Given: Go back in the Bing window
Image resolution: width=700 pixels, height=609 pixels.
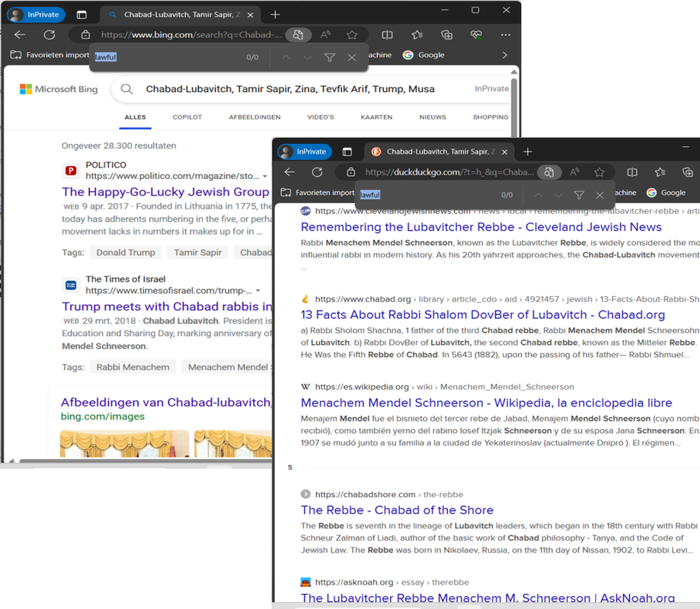Looking at the screenshot, I should tap(20, 35).
